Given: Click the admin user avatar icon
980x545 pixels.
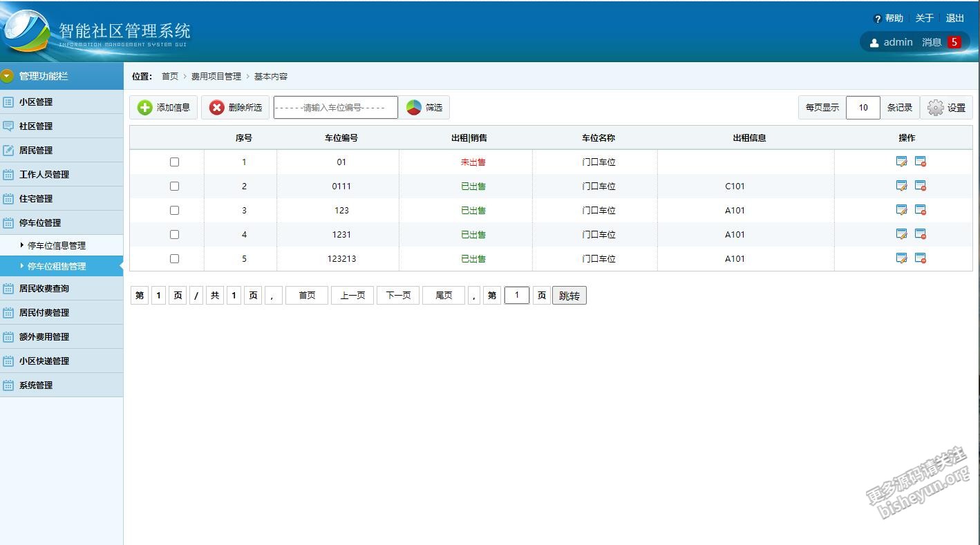Looking at the screenshot, I should pos(874,43).
